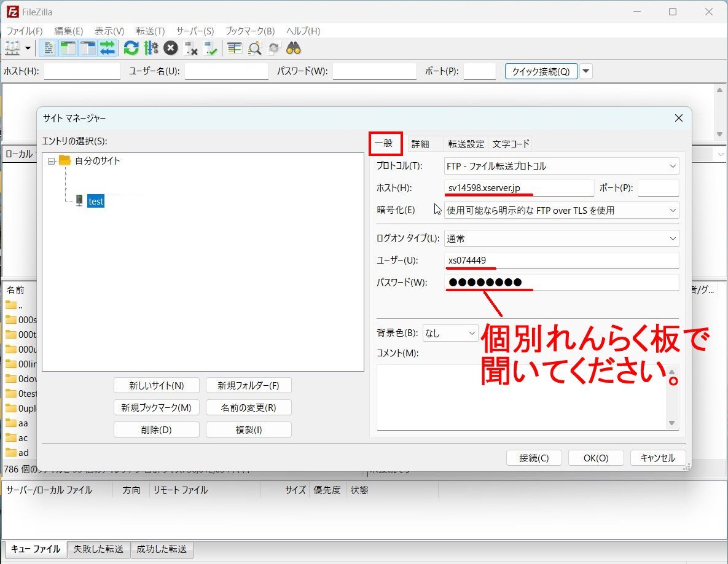Click the 複製(I) button
Viewport: 728px width, 564px height.
(248, 429)
